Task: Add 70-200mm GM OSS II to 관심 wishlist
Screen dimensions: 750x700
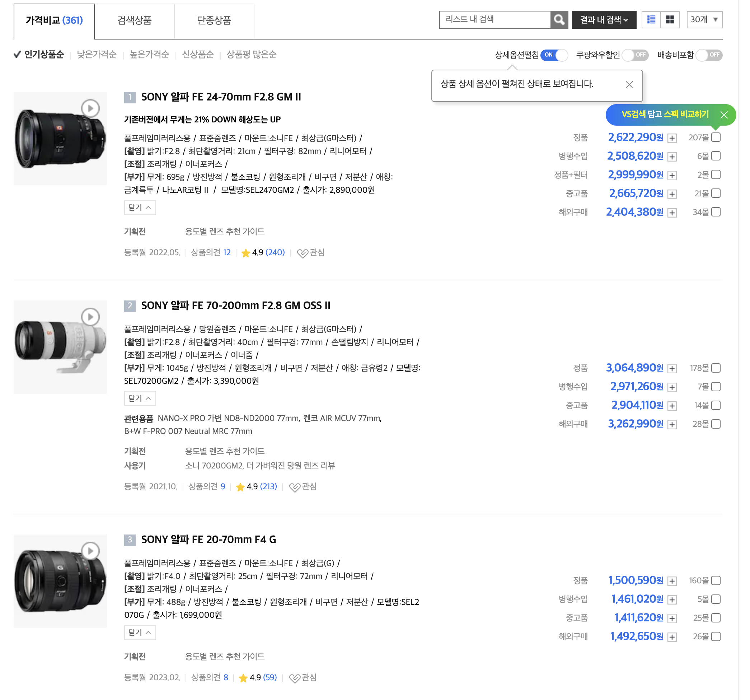Action: pos(303,487)
